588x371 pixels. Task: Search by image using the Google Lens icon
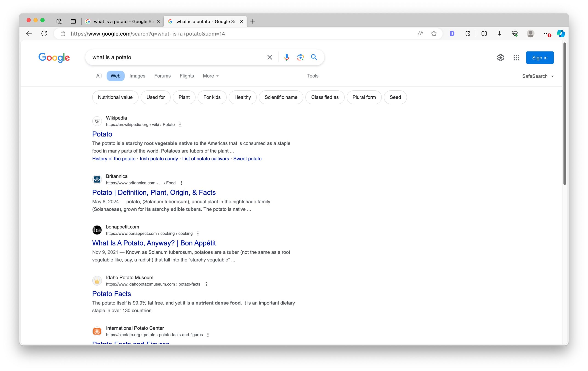(300, 57)
